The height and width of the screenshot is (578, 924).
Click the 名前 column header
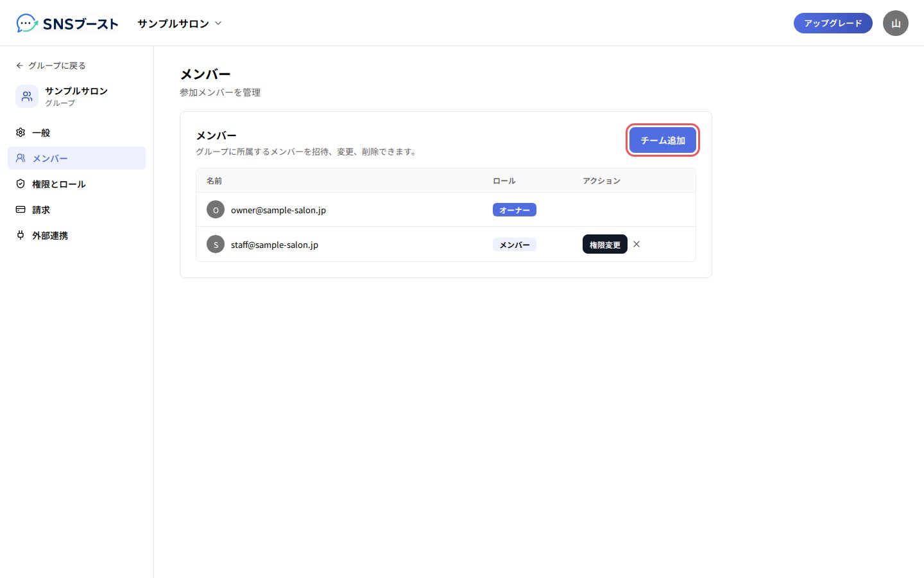pos(214,181)
